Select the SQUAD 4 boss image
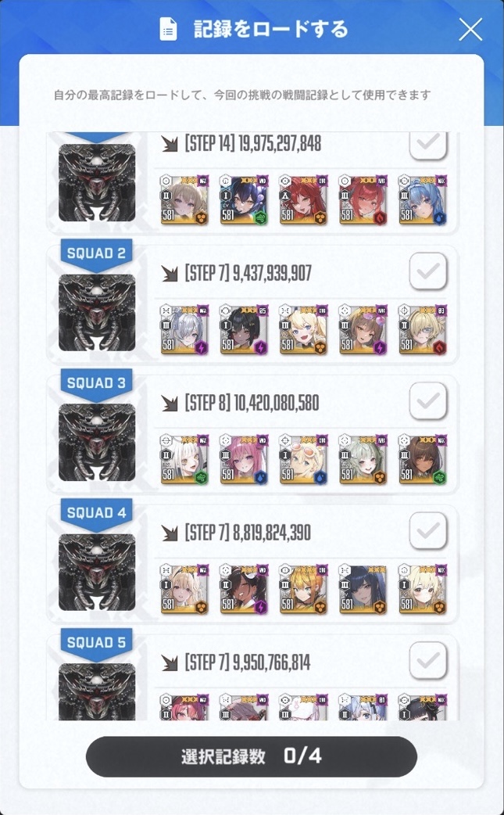Viewport: 504px width, 815px height. coord(97,572)
